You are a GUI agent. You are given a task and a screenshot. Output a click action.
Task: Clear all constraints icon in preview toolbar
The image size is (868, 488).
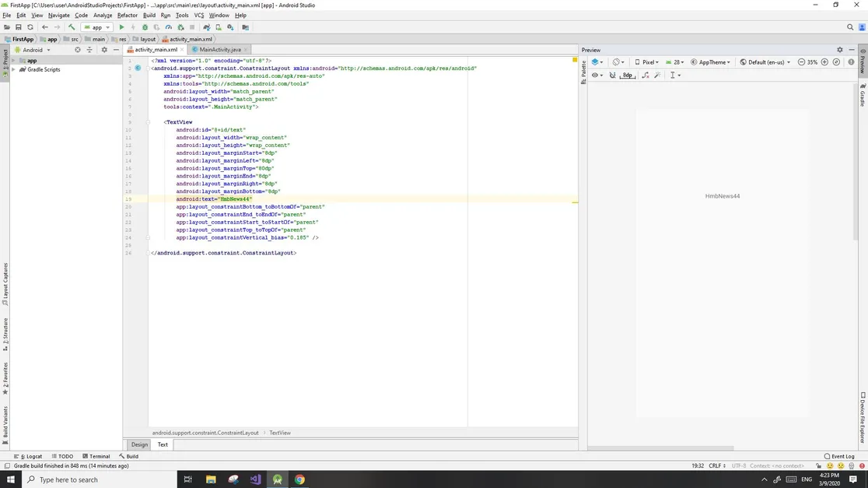646,75
